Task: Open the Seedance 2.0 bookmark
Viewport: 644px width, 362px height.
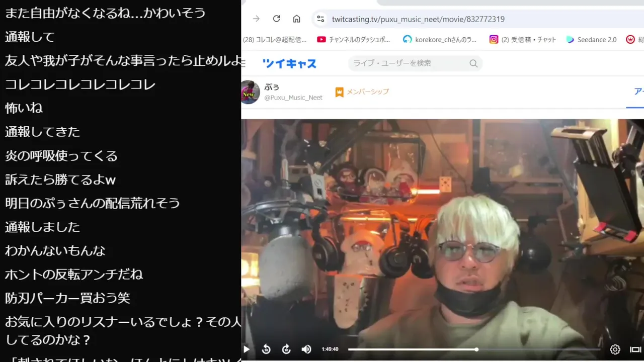Action: coord(591,40)
